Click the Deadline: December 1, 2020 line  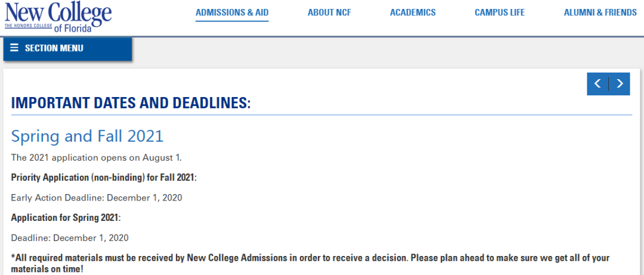pos(70,237)
